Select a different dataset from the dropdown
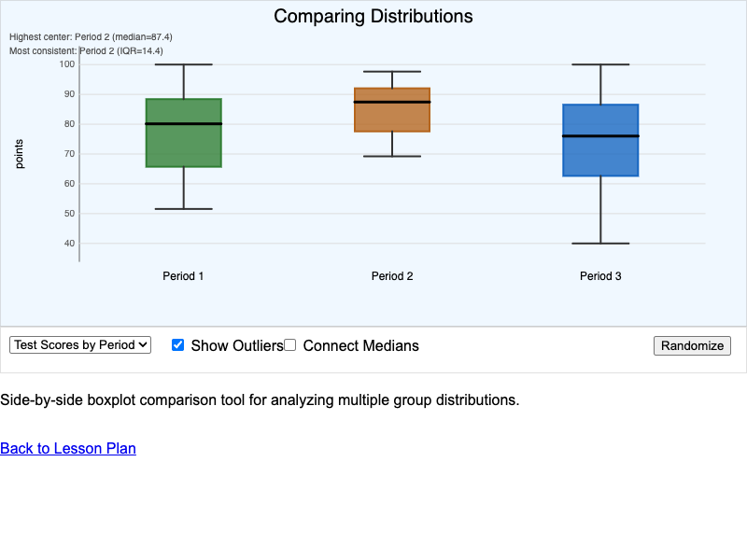Screen dimensions: 747x560 [79, 344]
